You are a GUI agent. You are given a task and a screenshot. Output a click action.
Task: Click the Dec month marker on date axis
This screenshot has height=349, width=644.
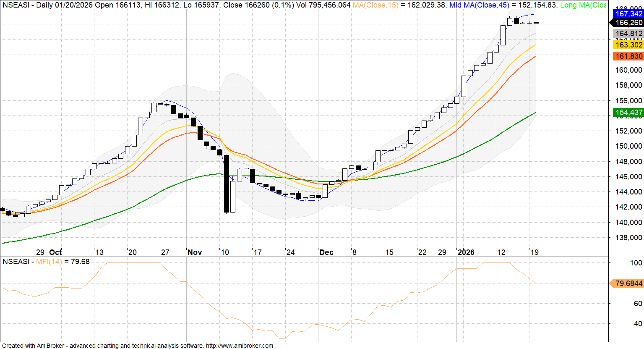[326, 252]
